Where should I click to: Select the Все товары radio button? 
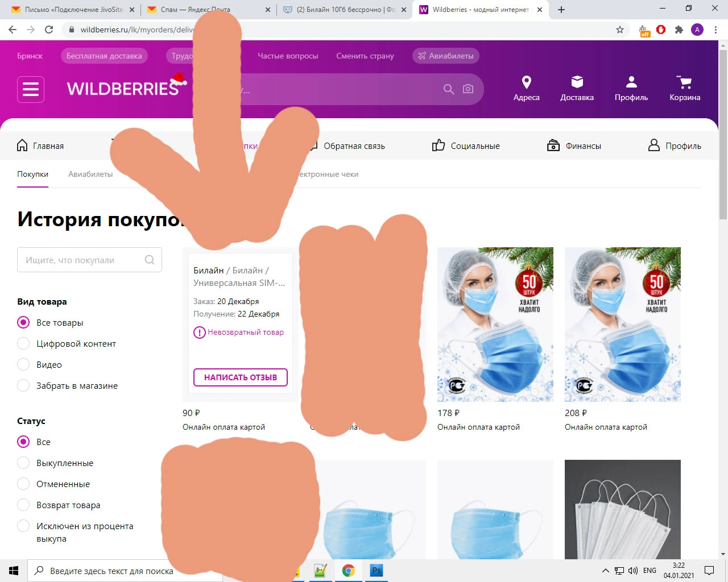[x=23, y=323]
